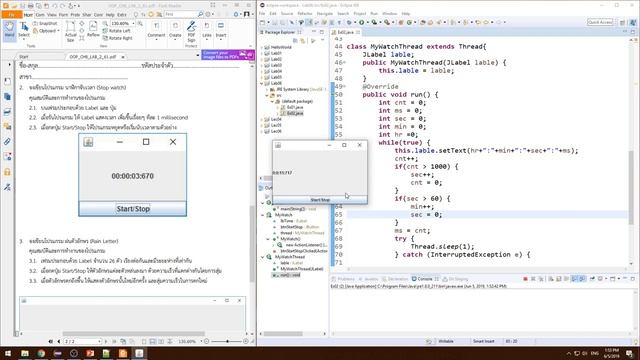The width and height of the screenshot is (640, 360).
Task: Click the Windows Start button
Action: 8,353
